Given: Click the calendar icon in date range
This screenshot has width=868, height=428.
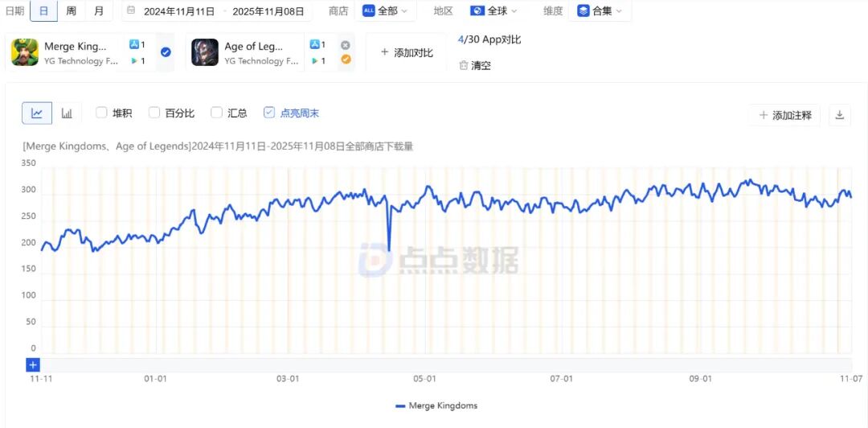Looking at the screenshot, I should [x=131, y=10].
